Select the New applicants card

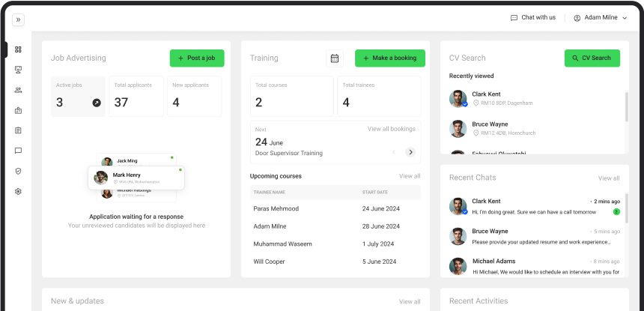[194, 96]
